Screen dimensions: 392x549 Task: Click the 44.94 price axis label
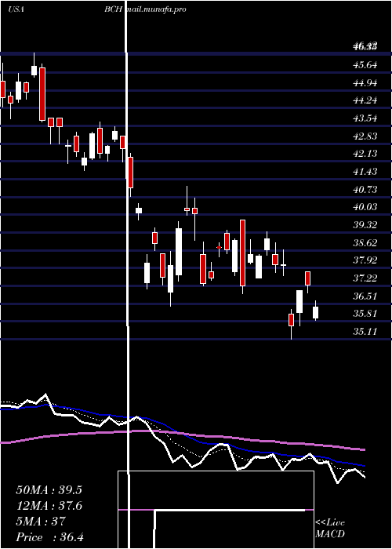365,83
